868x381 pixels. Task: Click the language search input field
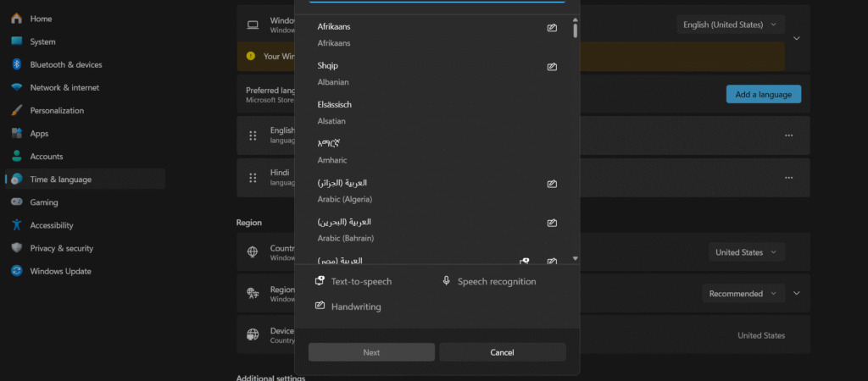(x=437, y=1)
